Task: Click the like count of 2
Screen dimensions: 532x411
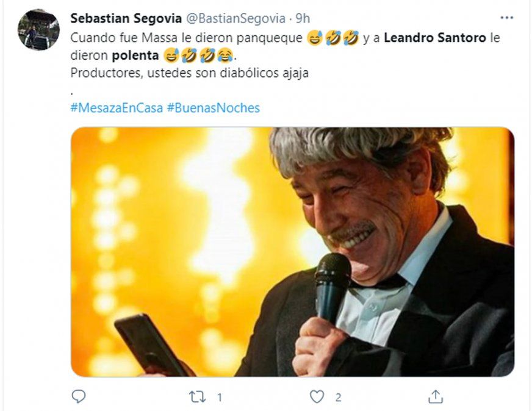Action: [337, 396]
